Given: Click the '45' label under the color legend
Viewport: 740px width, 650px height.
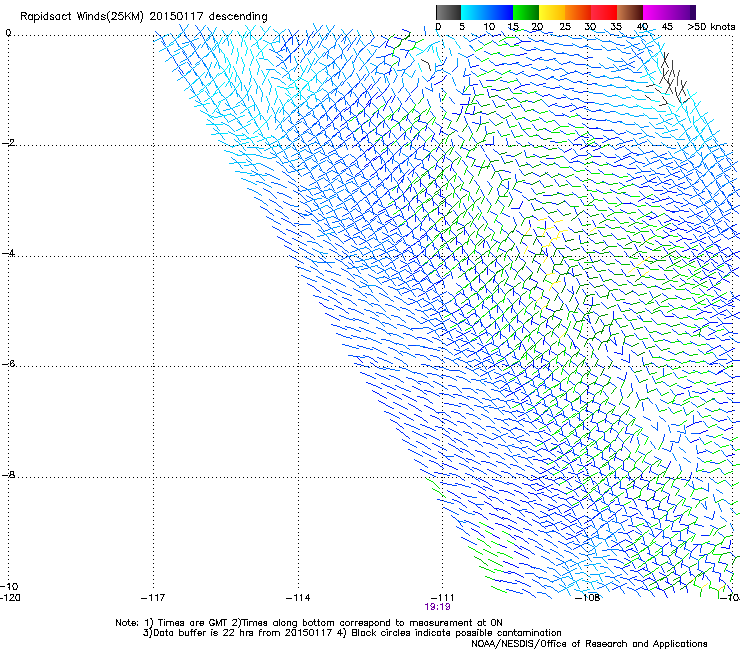Looking at the screenshot, I should pyautogui.click(x=667, y=27).
